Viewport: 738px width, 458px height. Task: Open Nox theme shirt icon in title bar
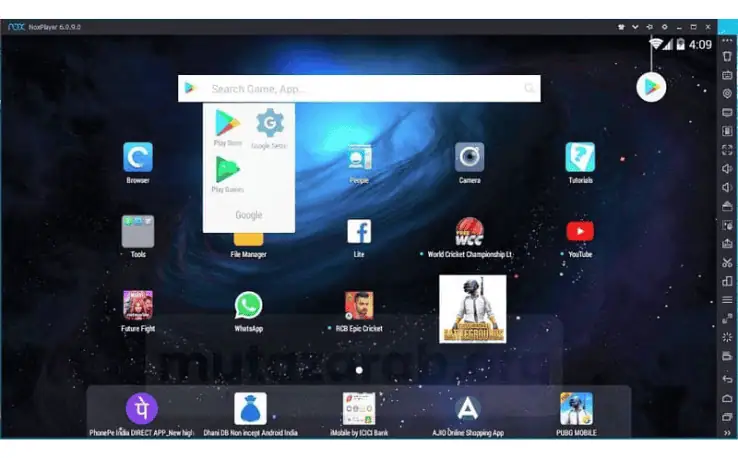(x=621, y=27)
